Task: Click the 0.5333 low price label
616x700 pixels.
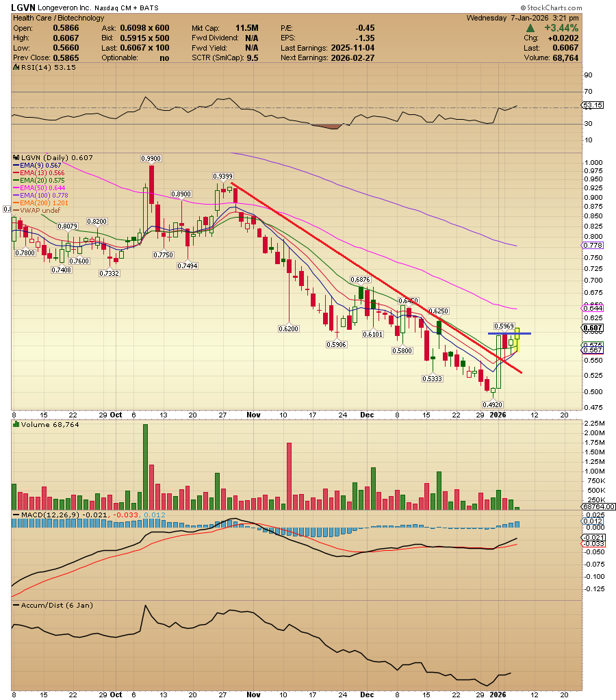Action: [432, 378]
